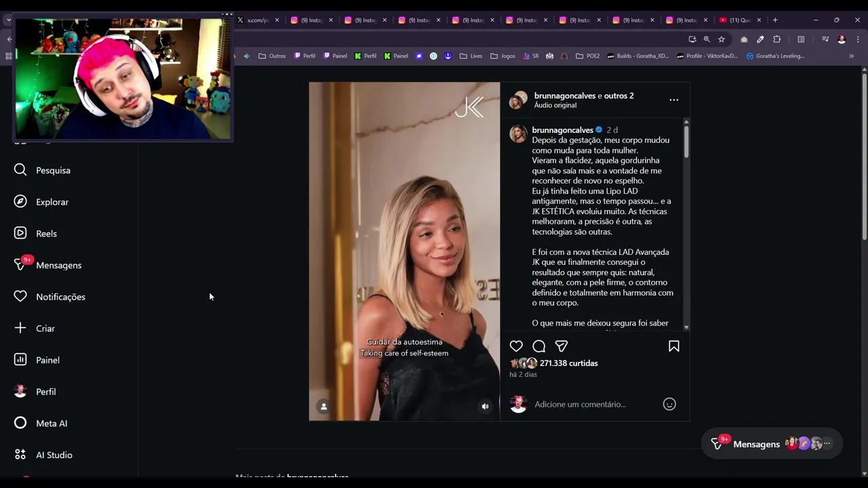868x488 pixels.
Task: Save the post with bookmark icon
Action: (x=674, y=346)
